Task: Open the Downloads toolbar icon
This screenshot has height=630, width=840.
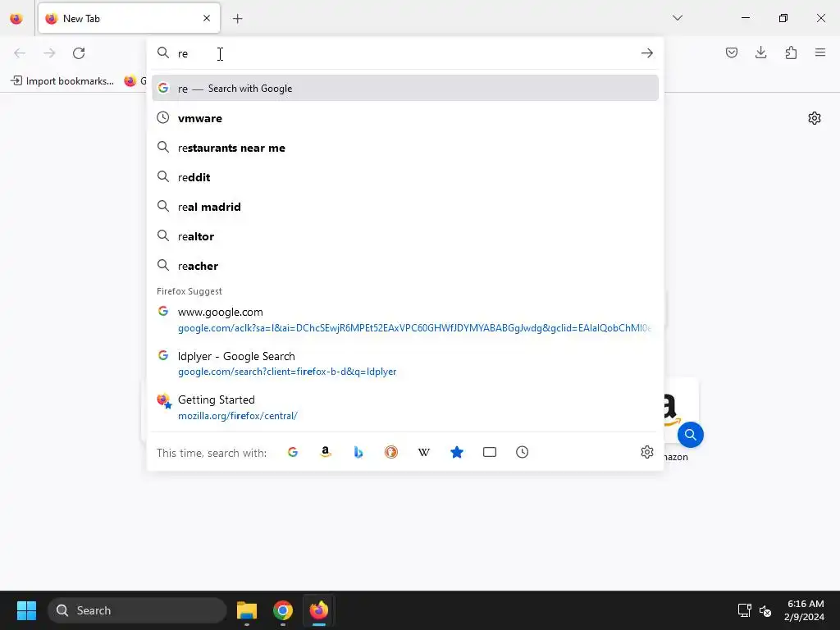Action: click(760, 52)
